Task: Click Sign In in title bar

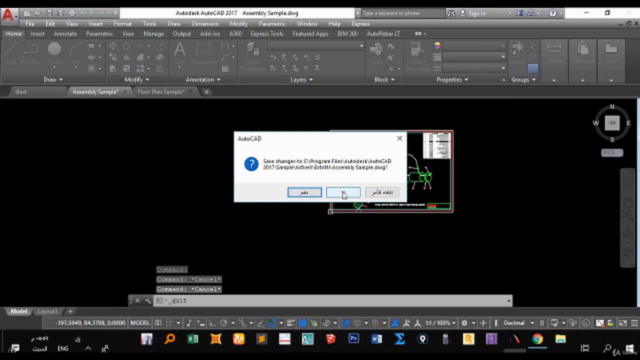Action: point(477,13)
